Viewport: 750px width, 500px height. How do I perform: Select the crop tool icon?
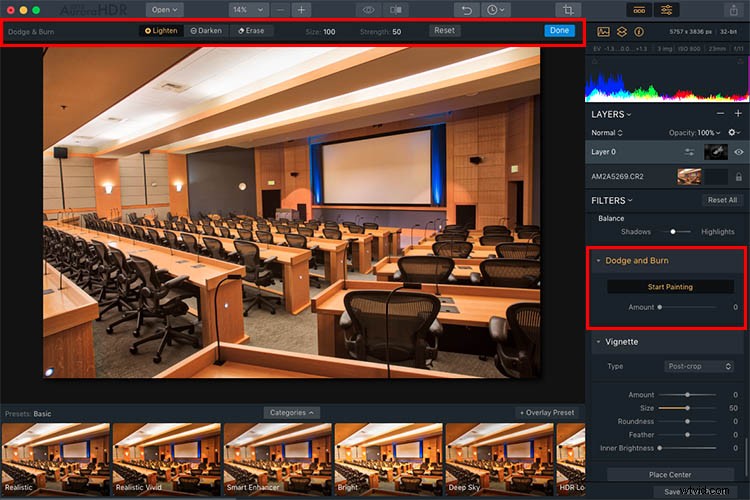tap(568, 10)
